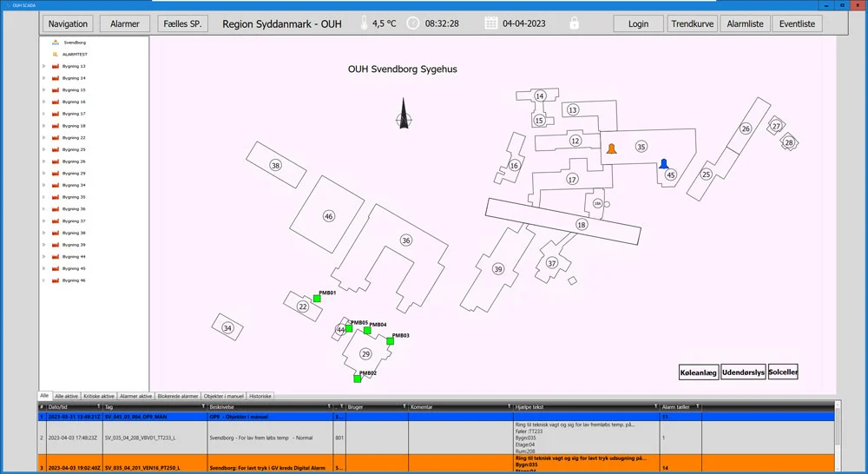Click the compass north arrow on map
Viewport: 868px width, 474px height.
point(402,115)
